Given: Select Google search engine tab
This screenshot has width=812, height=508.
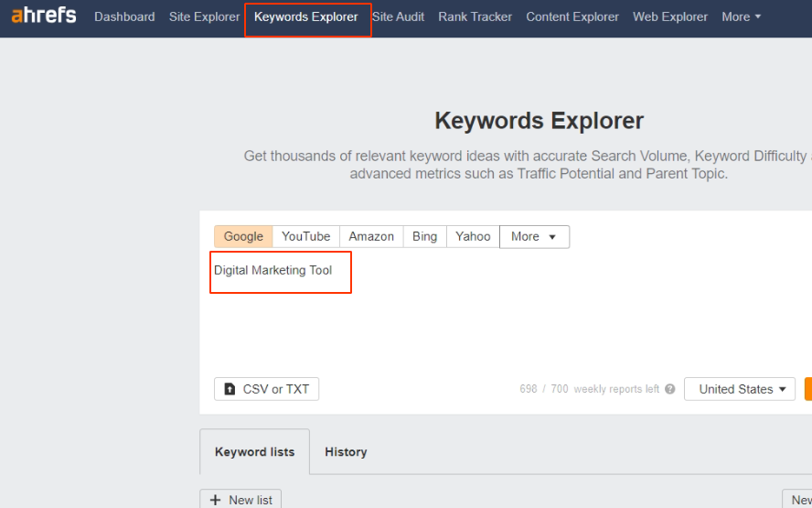Looking at the screenshot, I should (x=243, y=236).
